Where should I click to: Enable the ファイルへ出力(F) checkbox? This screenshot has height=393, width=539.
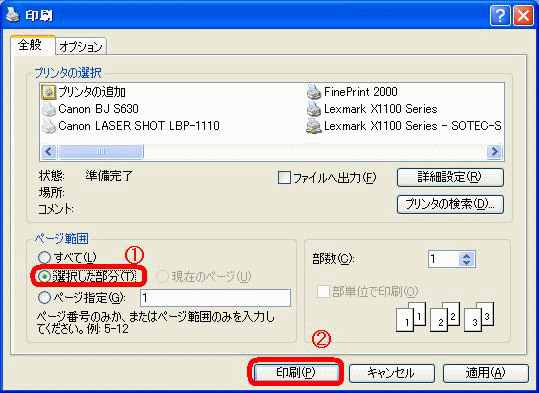[x=284, y=178]
